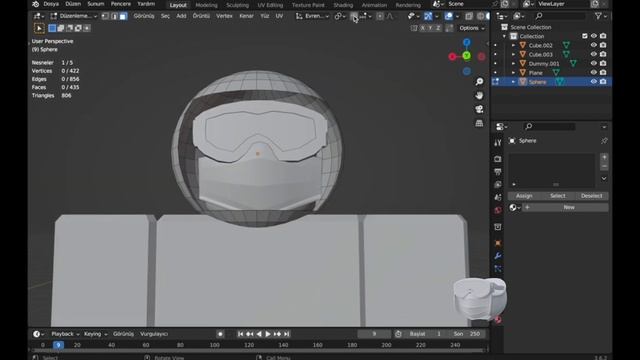This screenshot has width=640, height=360.
Task: Play the animation forward
Action: 268,334
